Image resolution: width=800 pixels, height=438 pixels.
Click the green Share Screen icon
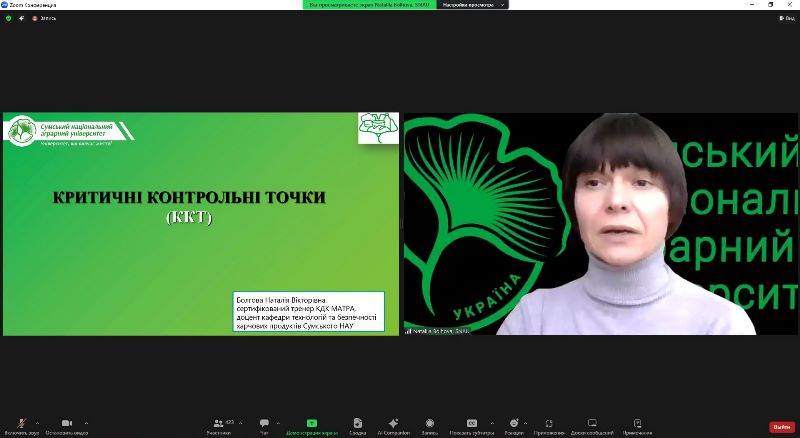point(311,423)
